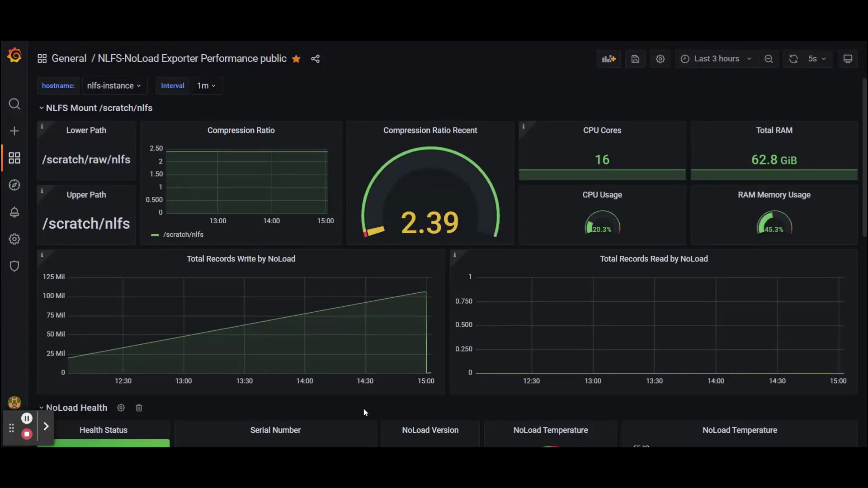Click the info icon on Upper Path panel
Viewport: 868px width, 488px height.
[x=42, y=191]
